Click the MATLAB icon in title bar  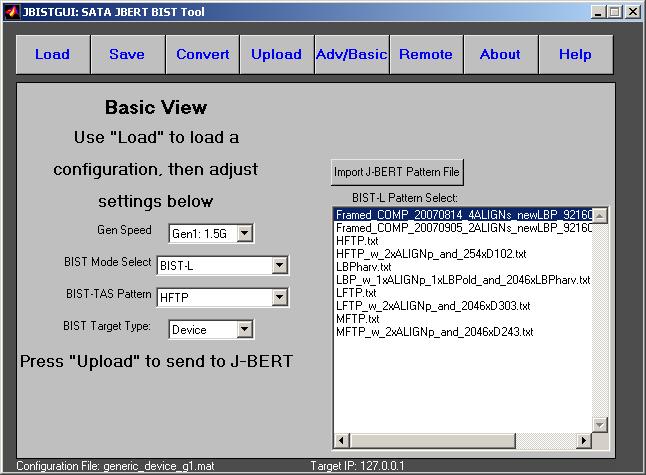pos(12,12)
